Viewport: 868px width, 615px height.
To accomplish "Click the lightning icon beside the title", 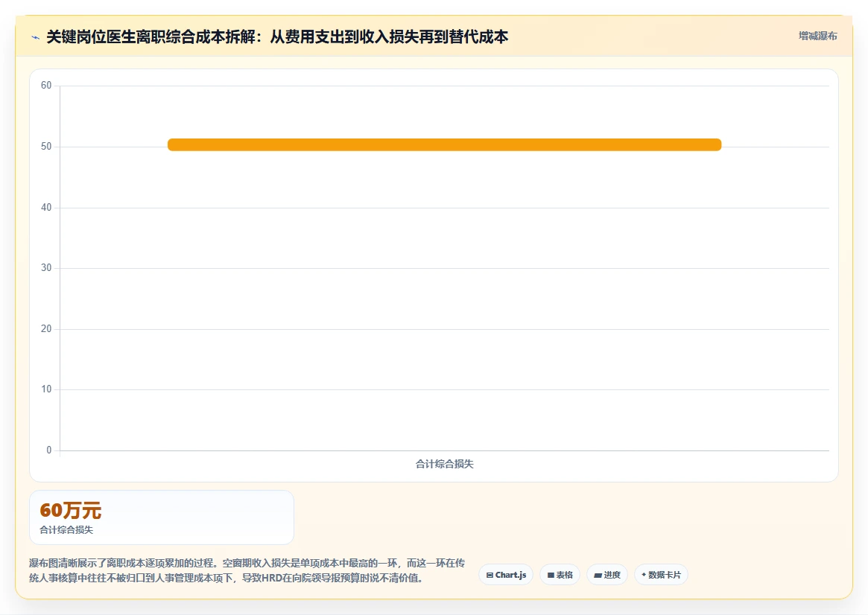I will click(x=36, y=38).
